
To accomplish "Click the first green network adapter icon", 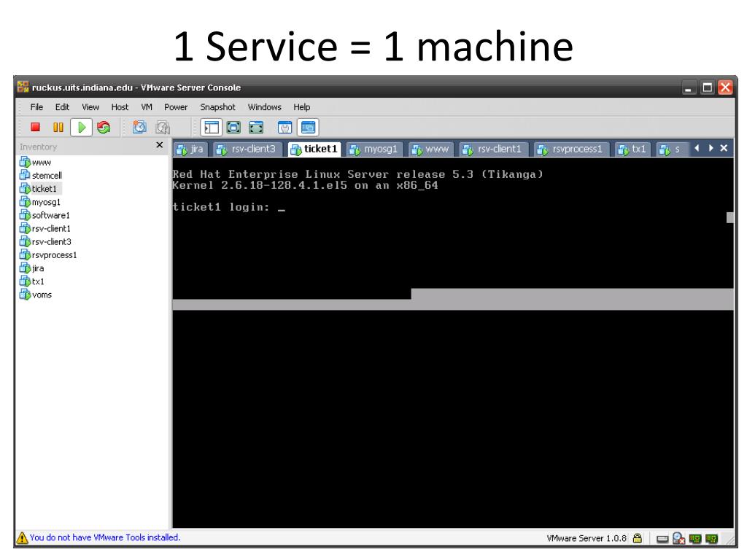I will 695,539.
